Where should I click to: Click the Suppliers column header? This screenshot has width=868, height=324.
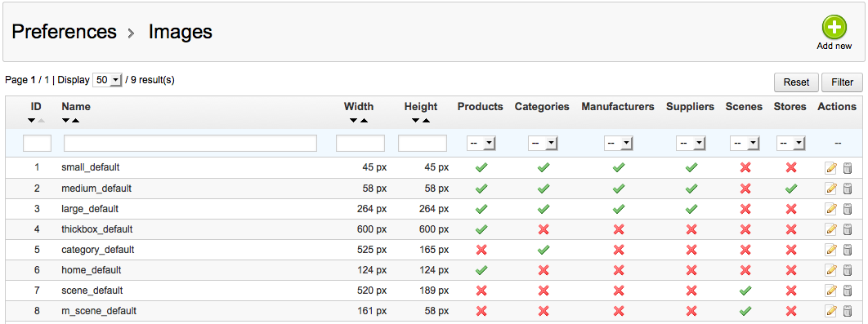point(691,107)
